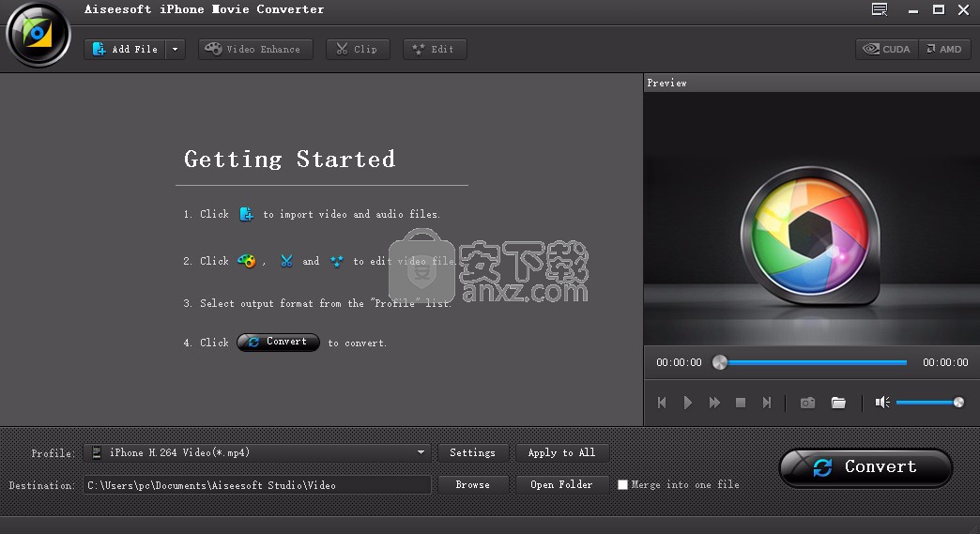This screenshot has width=980, height=534.
Task: Click the preview seek handle
Action: [720, 362]
